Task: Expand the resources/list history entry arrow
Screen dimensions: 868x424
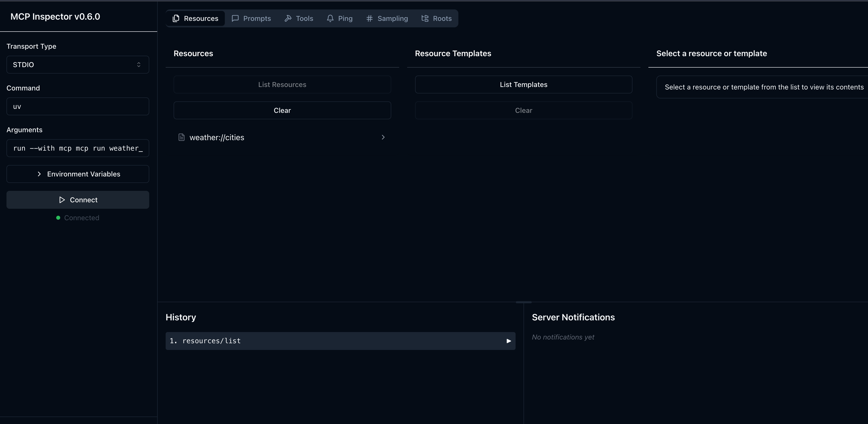Action: click(508, 341)
